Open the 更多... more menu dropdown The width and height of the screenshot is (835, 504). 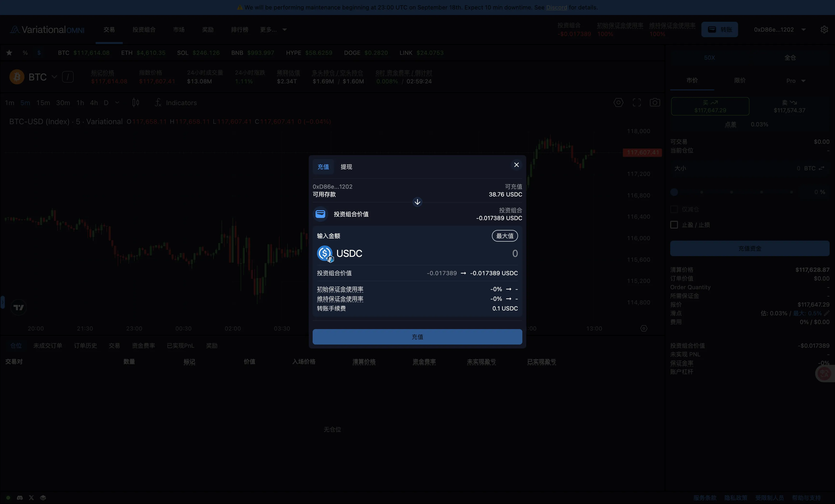coord(274,29)
